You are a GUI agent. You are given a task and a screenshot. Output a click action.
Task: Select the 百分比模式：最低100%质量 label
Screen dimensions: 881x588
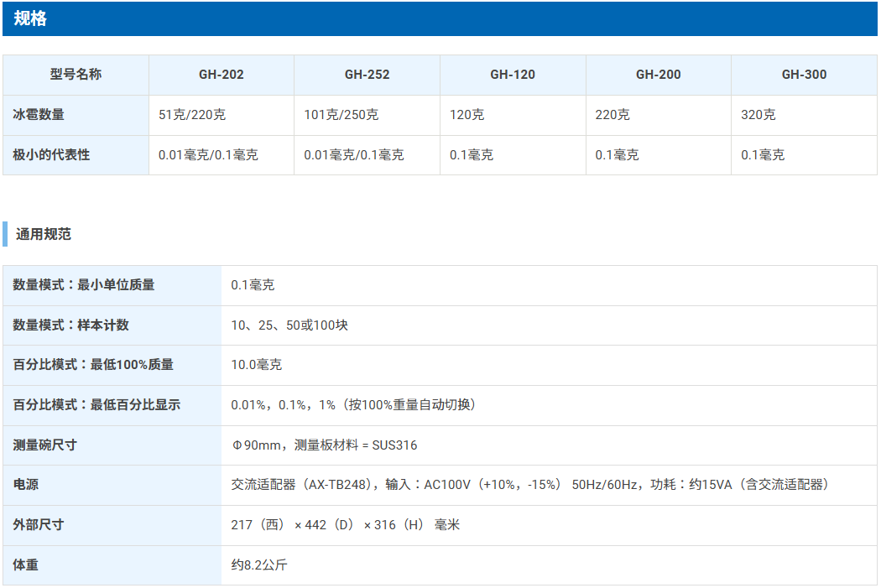(x=93, y=365)
